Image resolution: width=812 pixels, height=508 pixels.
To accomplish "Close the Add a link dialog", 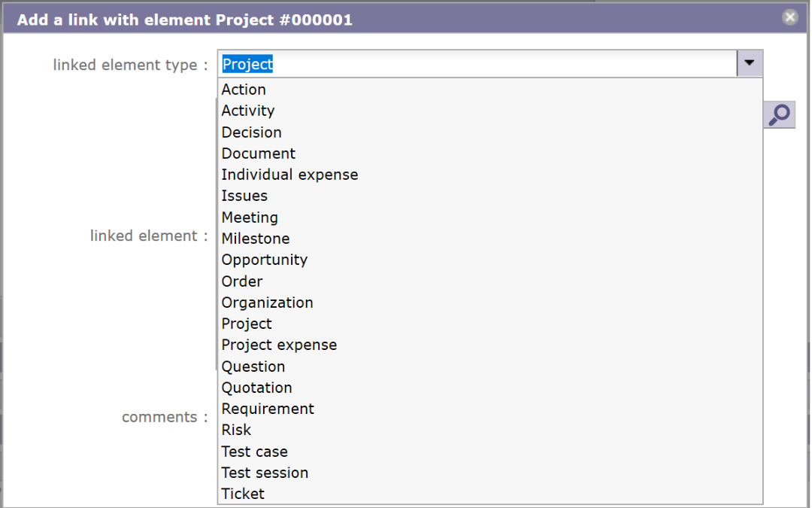I will tap(789, 17).
